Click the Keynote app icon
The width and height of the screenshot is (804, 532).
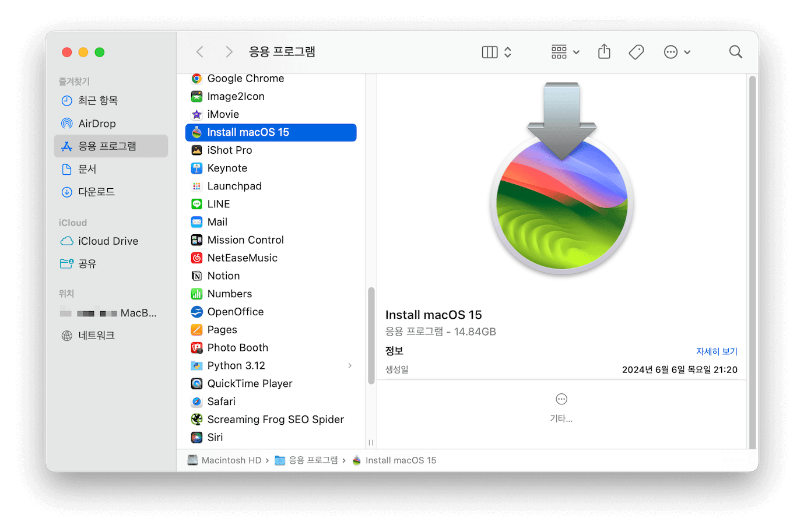(197, 168)
